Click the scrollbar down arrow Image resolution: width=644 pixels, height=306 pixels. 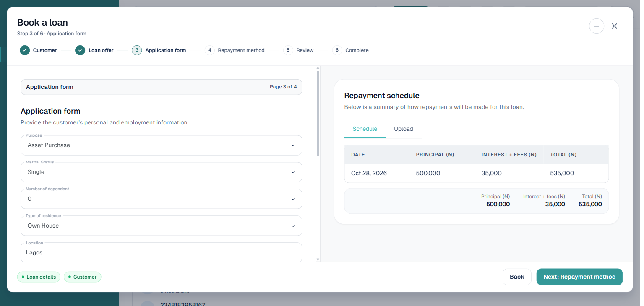coord(318,259)
